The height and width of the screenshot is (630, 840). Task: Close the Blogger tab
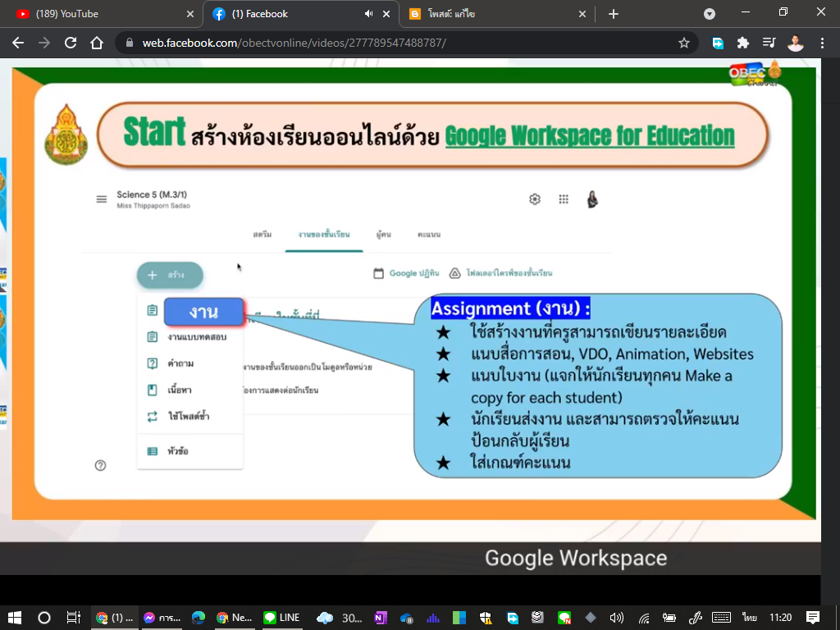[582, 14]
